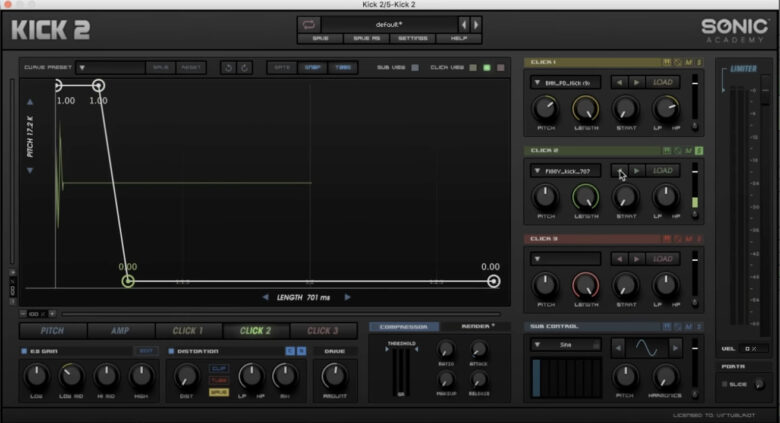Click the curve node labeled 0.00 at bottom left
Viewport: 780px width, 423px height.
(128, 281)
